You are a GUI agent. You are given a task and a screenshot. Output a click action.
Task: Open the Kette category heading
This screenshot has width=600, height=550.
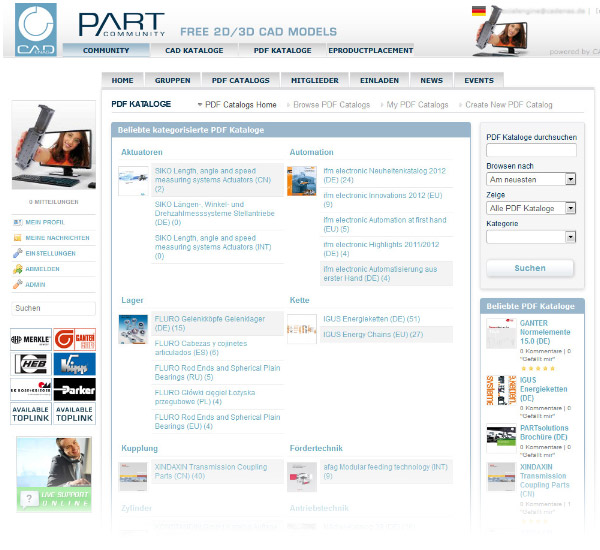pos(299,300)
